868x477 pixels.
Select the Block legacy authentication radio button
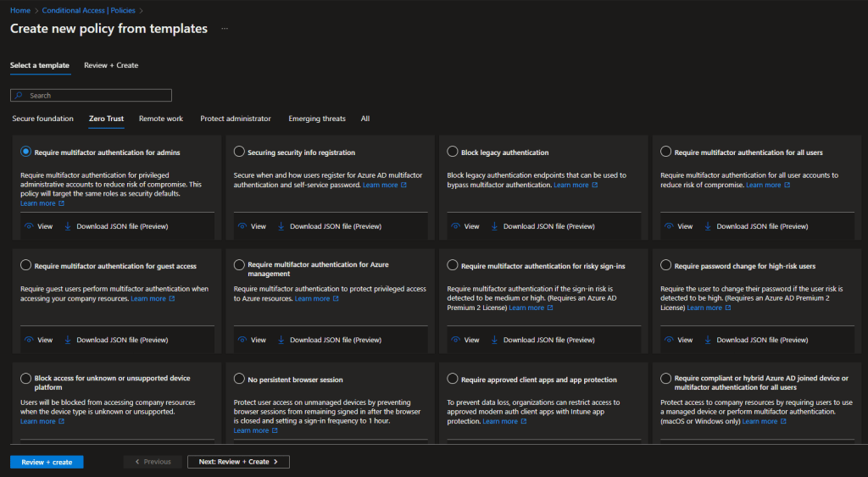click(x=453, y=153)
